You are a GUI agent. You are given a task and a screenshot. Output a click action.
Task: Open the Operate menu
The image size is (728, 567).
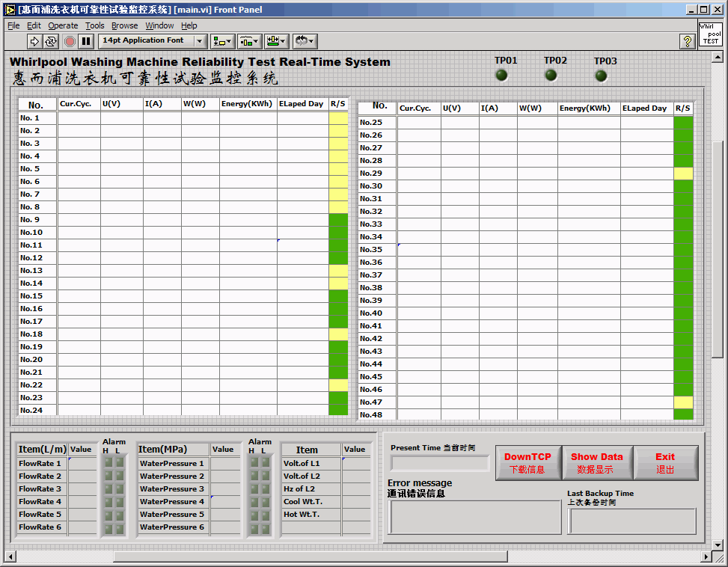pyautogui.click(x=63, y=25)
